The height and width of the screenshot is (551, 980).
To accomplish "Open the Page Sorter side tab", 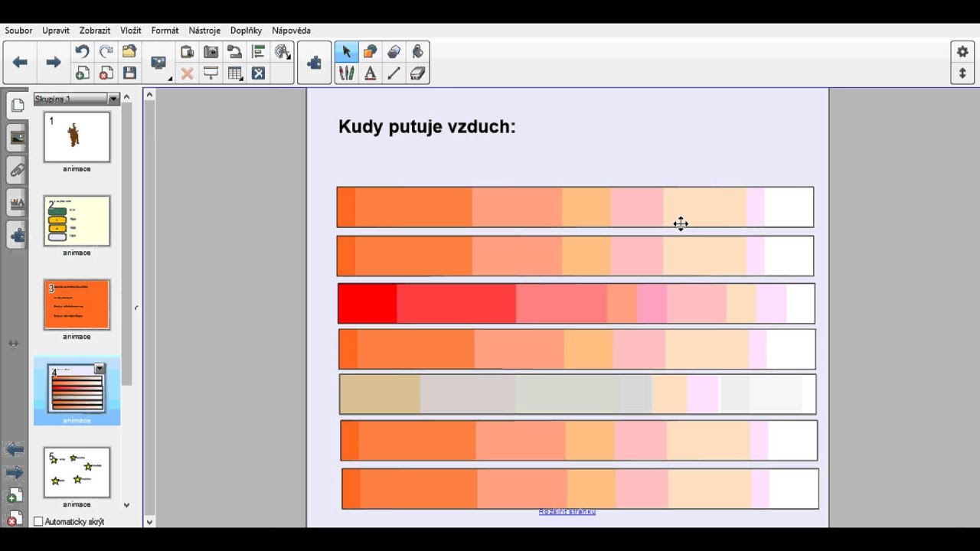I will (17, 105).
